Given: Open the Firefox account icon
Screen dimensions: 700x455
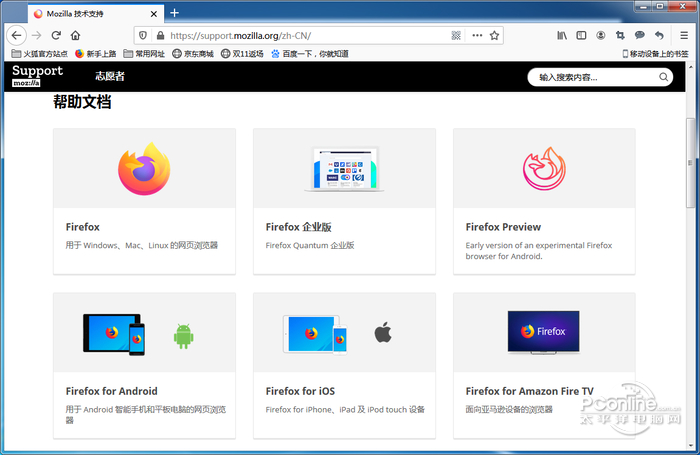Looking at the screenshot, I should click(x=601, y=35).
